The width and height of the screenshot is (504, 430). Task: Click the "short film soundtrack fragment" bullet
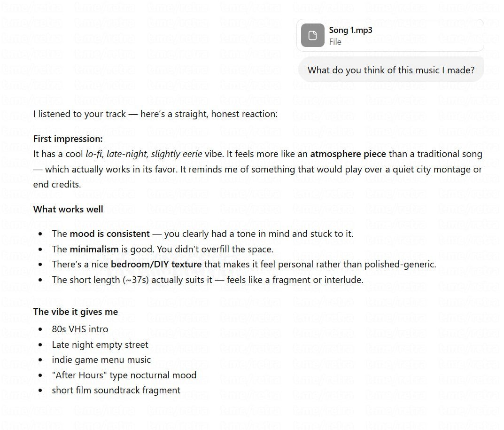coord(116,391)
